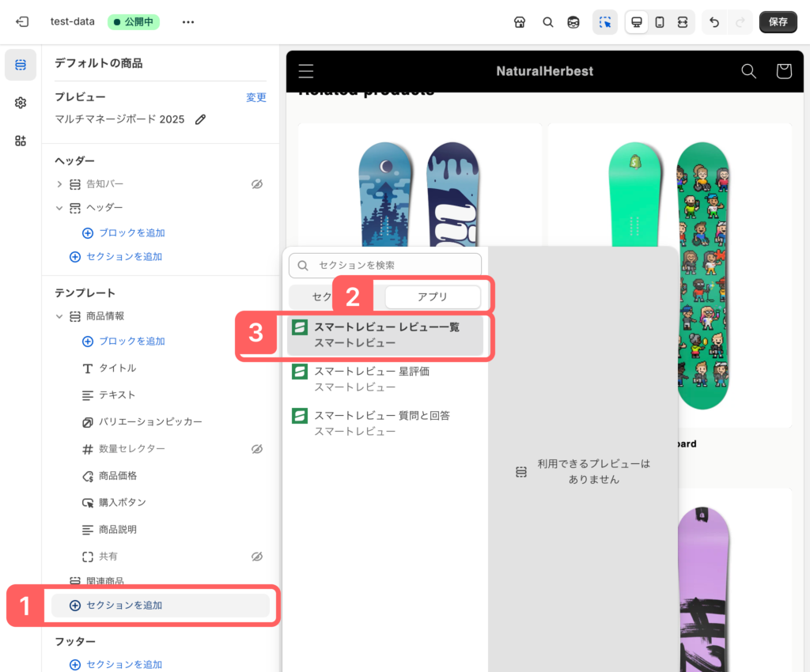810x672 pixels.
Task: Choose スマートレビュー レビュー一覧 from the app list
Action: pyautogui.click(x=385, y=334)
